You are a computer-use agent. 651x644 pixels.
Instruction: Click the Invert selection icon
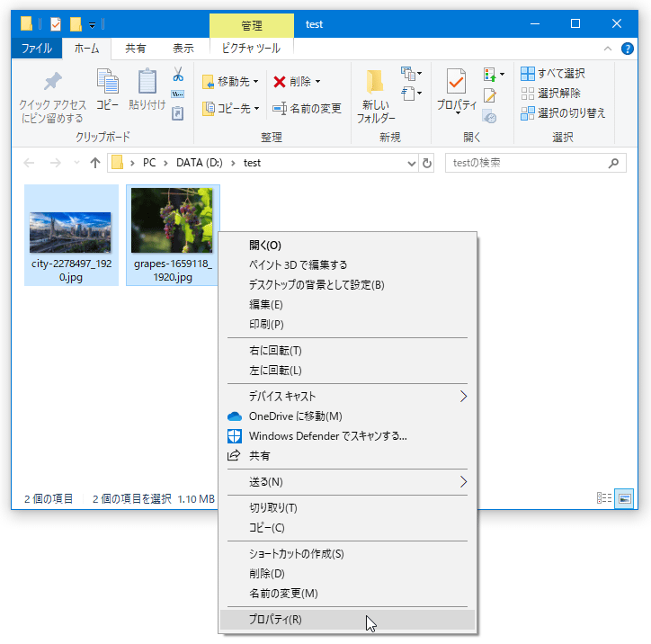pos(528,113)
